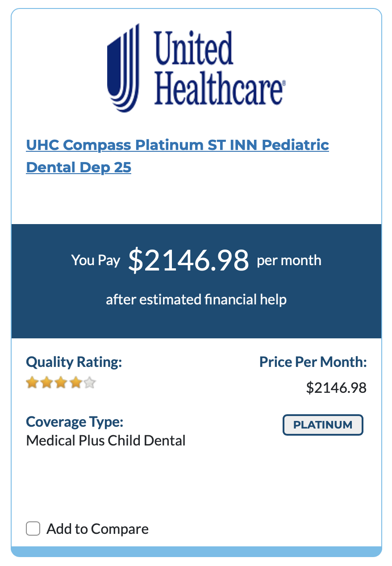Click the light blue bar at card bottom
Screen dimensions: 392x566
point(196,551)
